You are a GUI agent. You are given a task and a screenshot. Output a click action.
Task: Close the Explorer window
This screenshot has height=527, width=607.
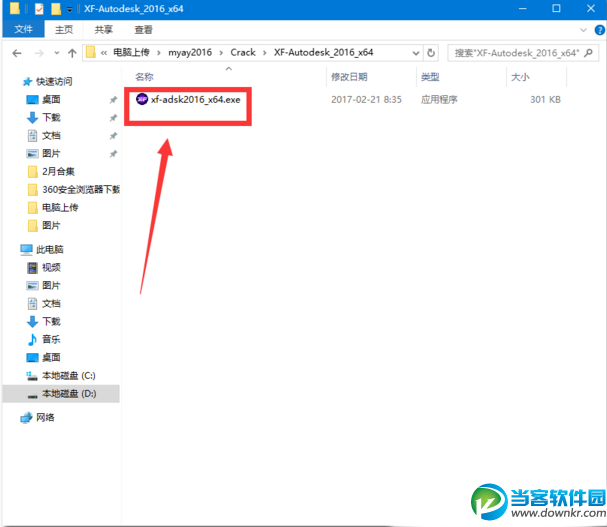[x=591, y=8]
